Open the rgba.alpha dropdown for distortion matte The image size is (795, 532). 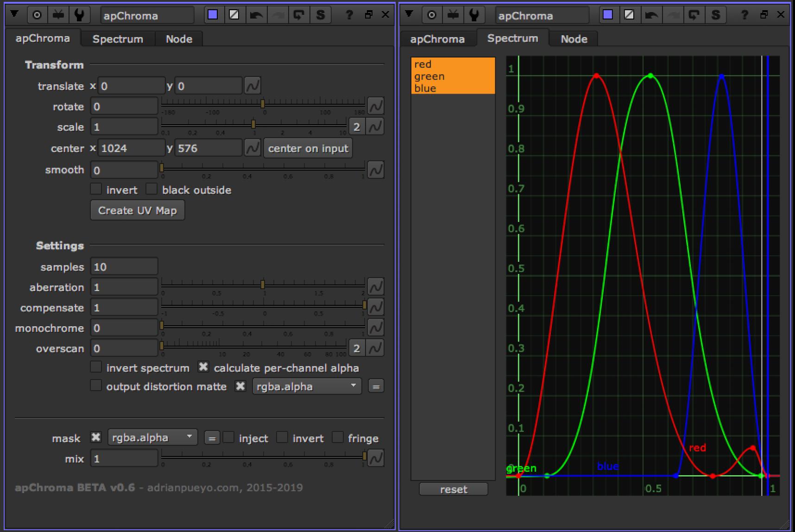306,386
